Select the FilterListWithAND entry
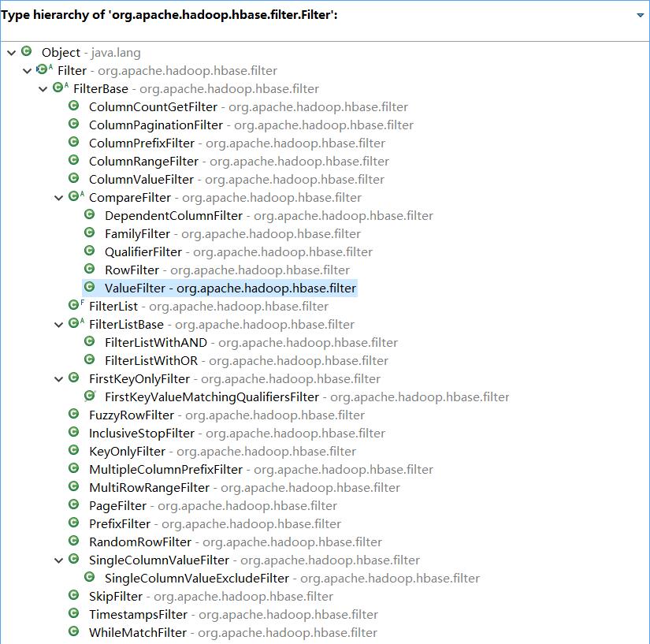This screenshot has height=644, width=650. 251,343
